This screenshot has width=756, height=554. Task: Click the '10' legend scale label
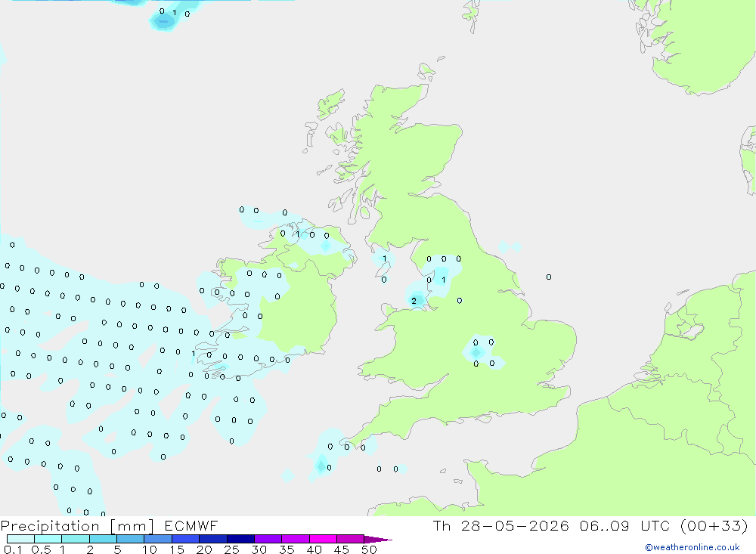click(x=150, y=549)
